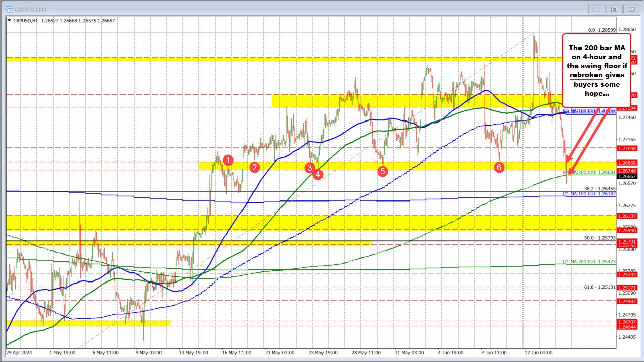Click the buyers hope annotation text box
Viewport: 644px width, 362px height.
click(596, 66)
